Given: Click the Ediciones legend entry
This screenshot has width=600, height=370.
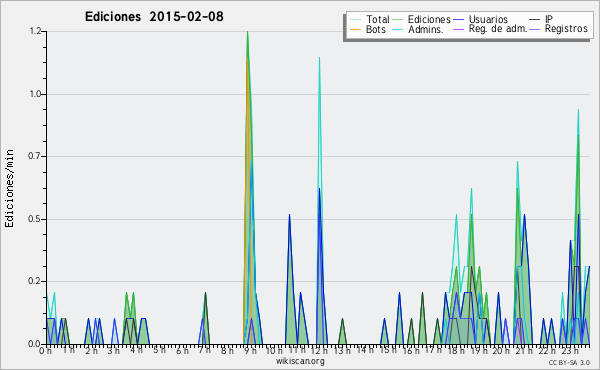Looking at the screenshot, I should (x=422, y=19).
